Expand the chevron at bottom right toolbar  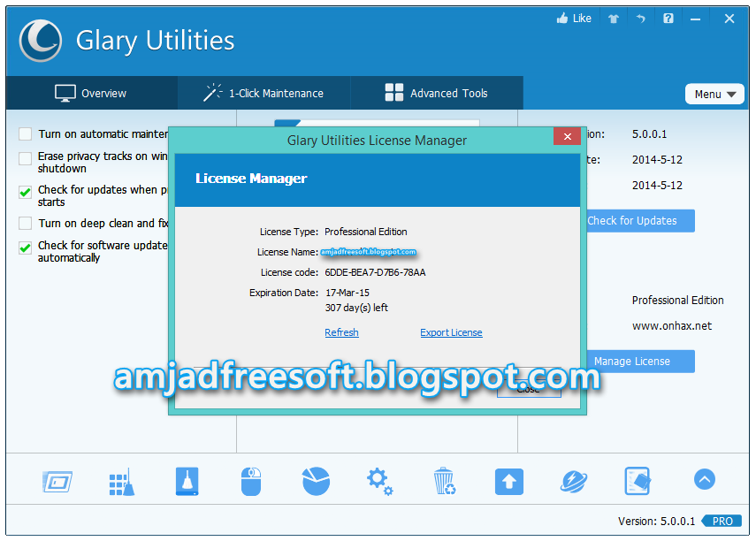click(x=704, y=479)
